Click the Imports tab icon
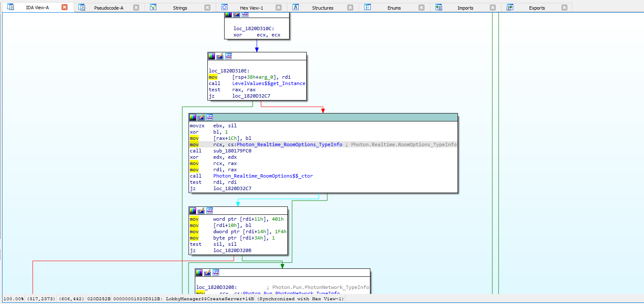Screen dimensions: 644x304 tap(439, 7)
